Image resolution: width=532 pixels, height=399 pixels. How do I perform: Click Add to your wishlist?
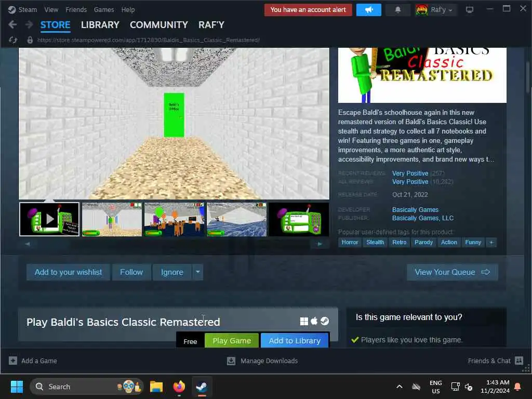point(68,272)
